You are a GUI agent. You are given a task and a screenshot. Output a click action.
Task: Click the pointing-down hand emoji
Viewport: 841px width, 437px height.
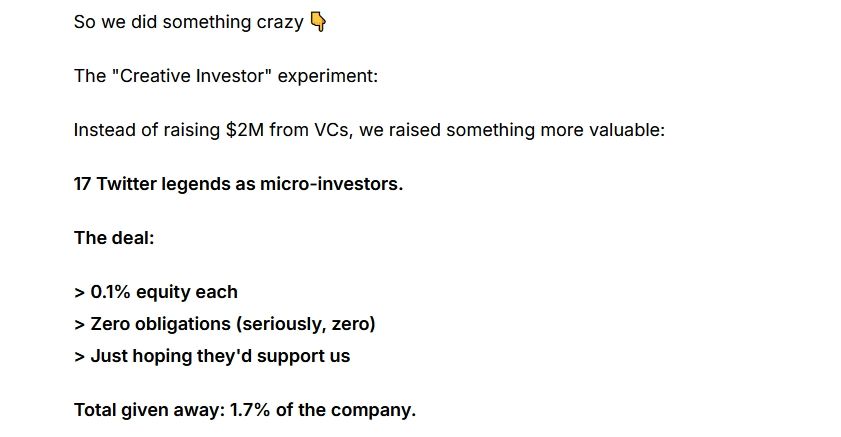point(318,21)
